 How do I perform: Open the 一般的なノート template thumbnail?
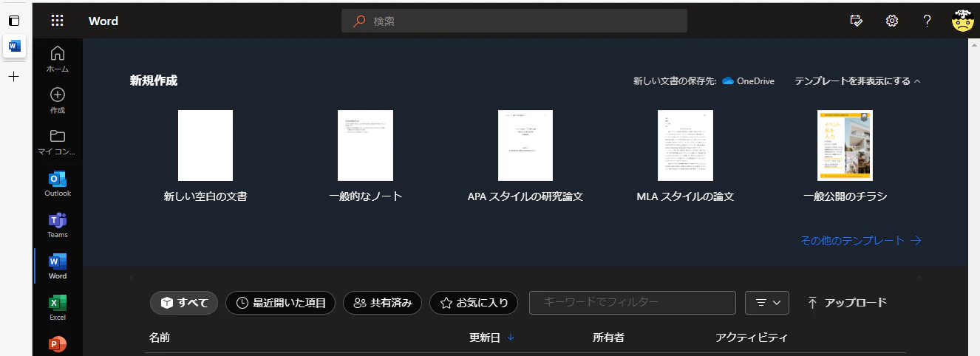[x=365, y=146]
